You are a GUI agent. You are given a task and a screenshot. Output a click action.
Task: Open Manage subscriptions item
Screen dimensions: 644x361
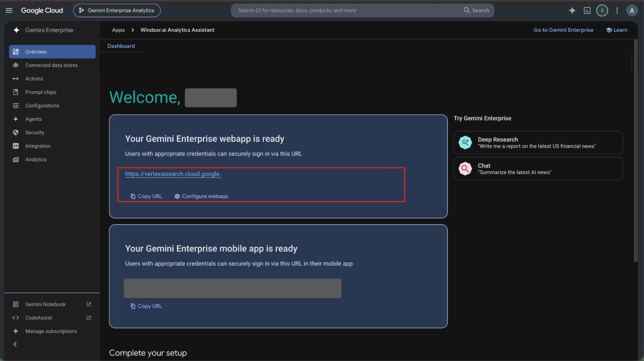[x=52, y=331]
